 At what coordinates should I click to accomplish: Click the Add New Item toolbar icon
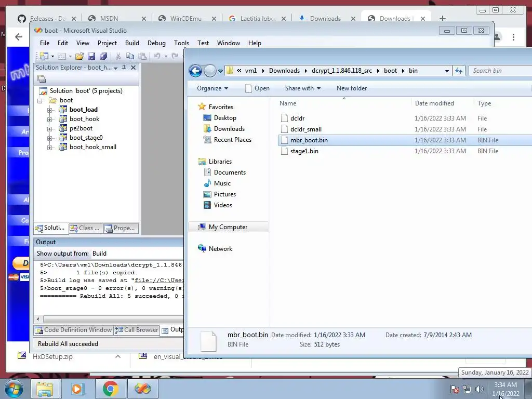click(x=62, y=56)
